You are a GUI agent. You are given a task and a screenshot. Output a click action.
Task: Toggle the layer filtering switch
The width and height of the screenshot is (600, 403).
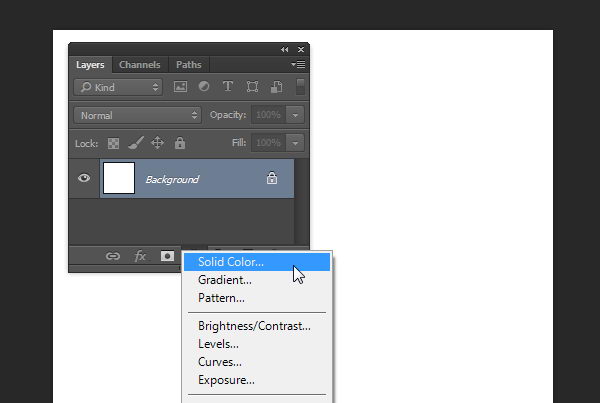[x=300, y=87]
